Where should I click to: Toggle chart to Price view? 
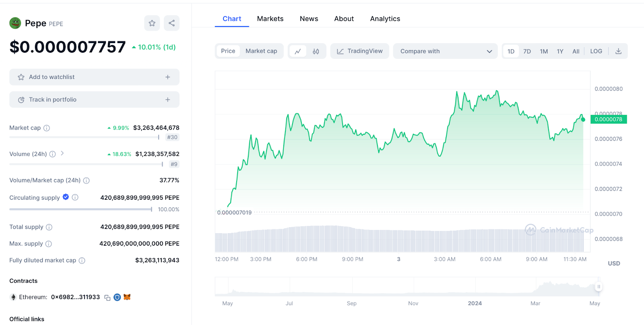click(228, 51)
